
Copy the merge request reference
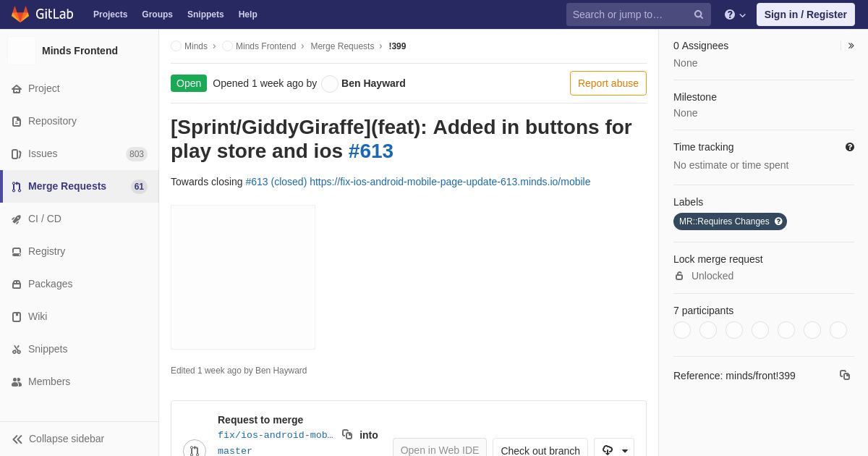pyautogui.click(x=845, y=375)
